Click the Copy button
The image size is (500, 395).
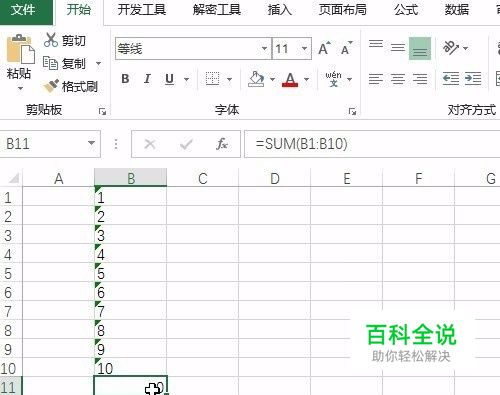(x=65, y=63)
